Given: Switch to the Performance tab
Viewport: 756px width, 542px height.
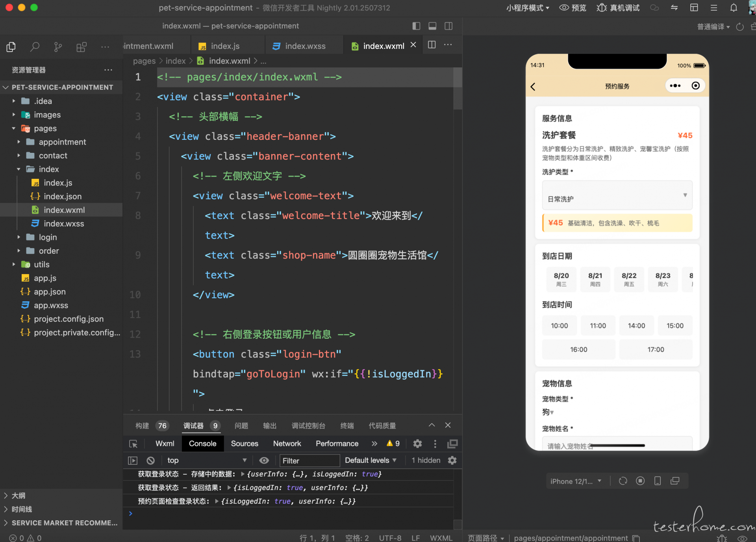Looking at the screenshot, I should [337, 444].
